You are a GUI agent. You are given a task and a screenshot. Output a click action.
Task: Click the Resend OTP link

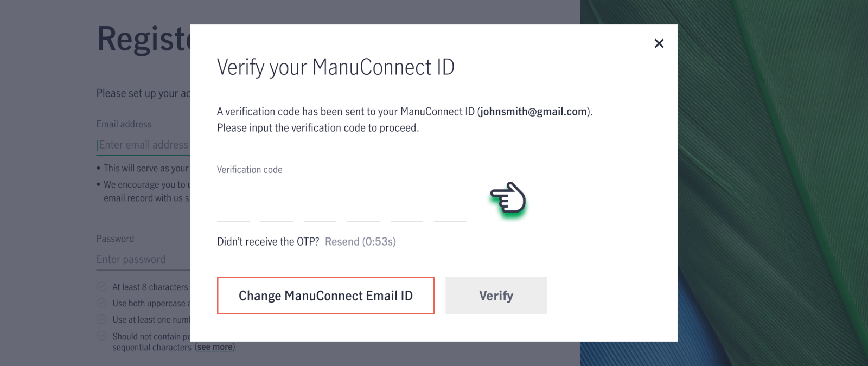click(x=360, y=242)
